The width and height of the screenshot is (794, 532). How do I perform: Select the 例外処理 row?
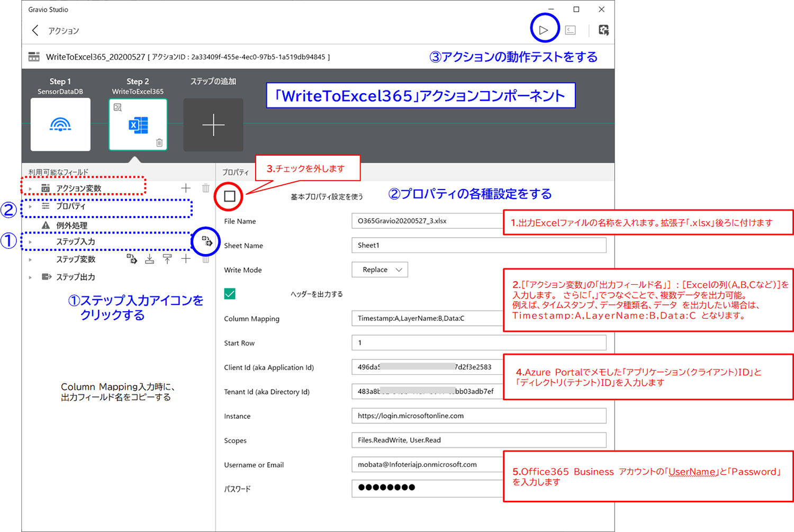coord(71,226)
